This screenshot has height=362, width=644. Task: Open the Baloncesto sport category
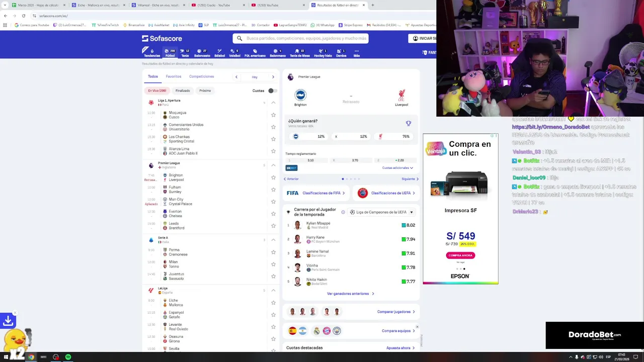coord(202,53)
